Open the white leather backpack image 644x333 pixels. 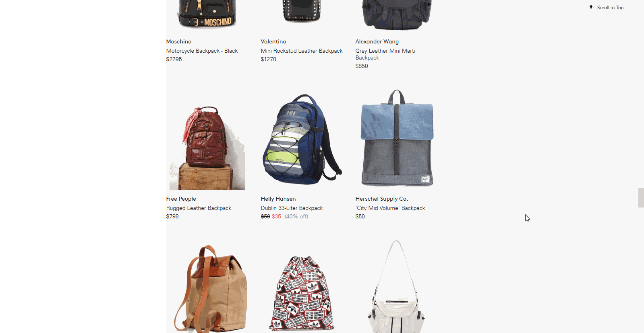397,286
